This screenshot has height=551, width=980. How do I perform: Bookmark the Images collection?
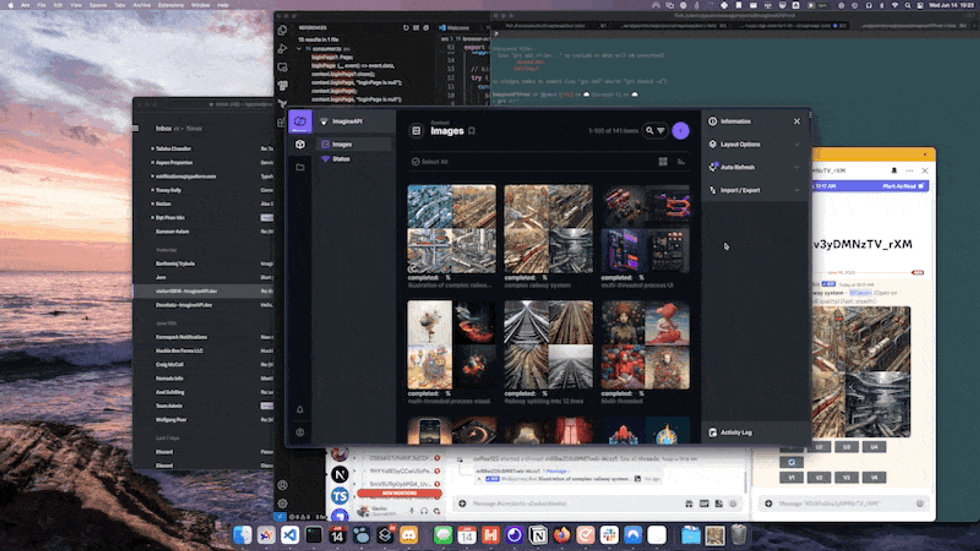click(x=471, y=131)
